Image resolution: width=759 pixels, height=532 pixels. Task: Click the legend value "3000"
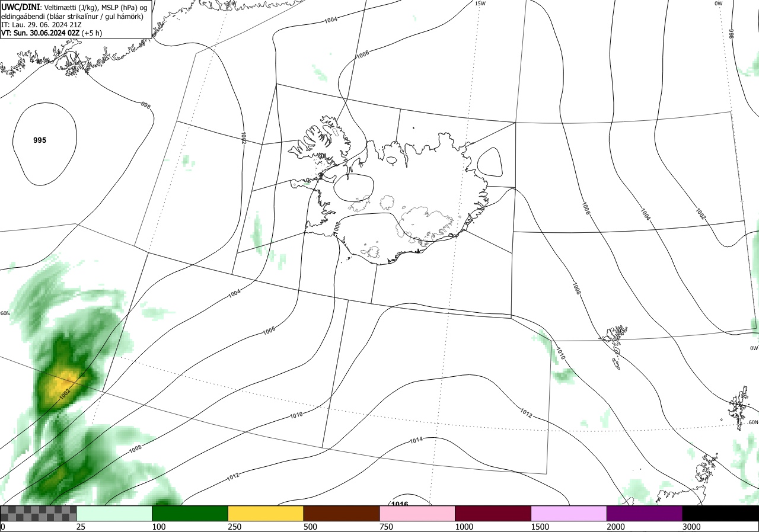(691, 527)
